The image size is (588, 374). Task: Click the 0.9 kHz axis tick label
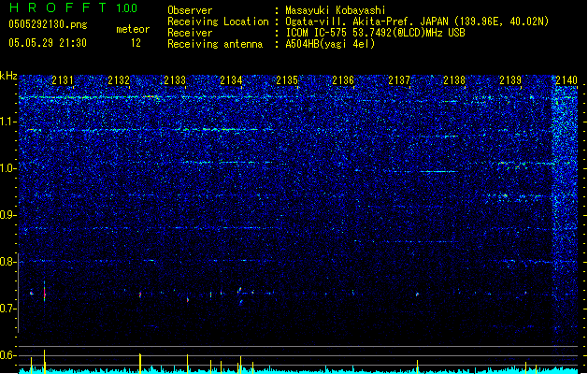[7, 215]
